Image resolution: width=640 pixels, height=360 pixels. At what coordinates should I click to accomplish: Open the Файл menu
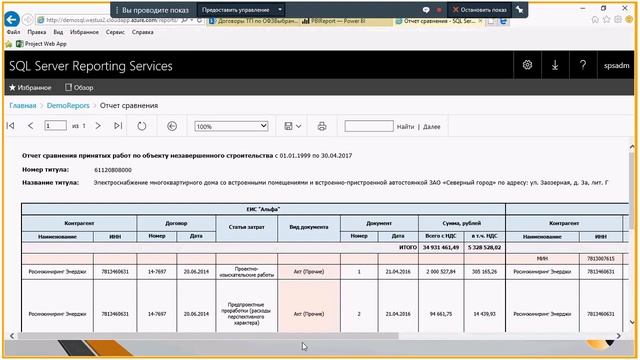pos(13,32)
